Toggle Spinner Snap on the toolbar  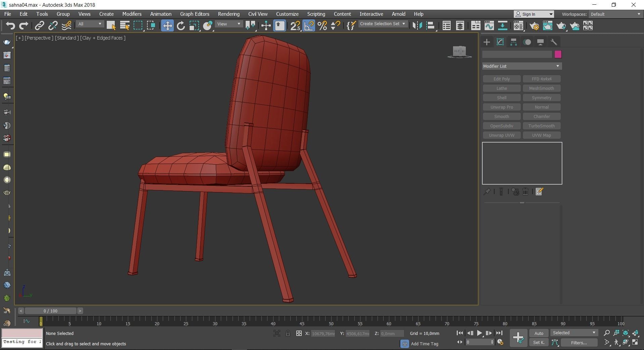(336, 26)
